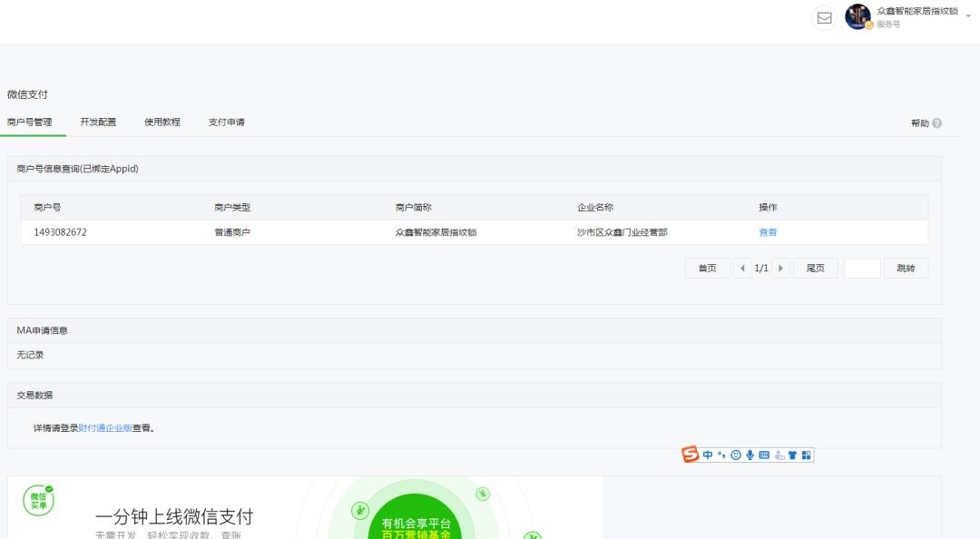Open the Sogou toolbox grid icon
Image resolution: width=980 pixels, height=539 pixels.
[x=807, y=456]
